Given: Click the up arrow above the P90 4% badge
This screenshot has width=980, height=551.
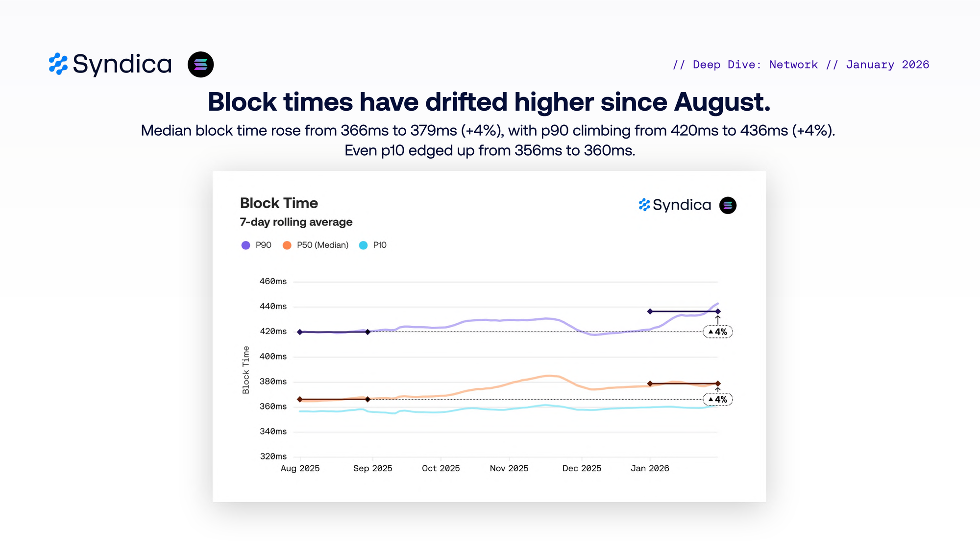Looking at the screenshot, I should (718, 320).
